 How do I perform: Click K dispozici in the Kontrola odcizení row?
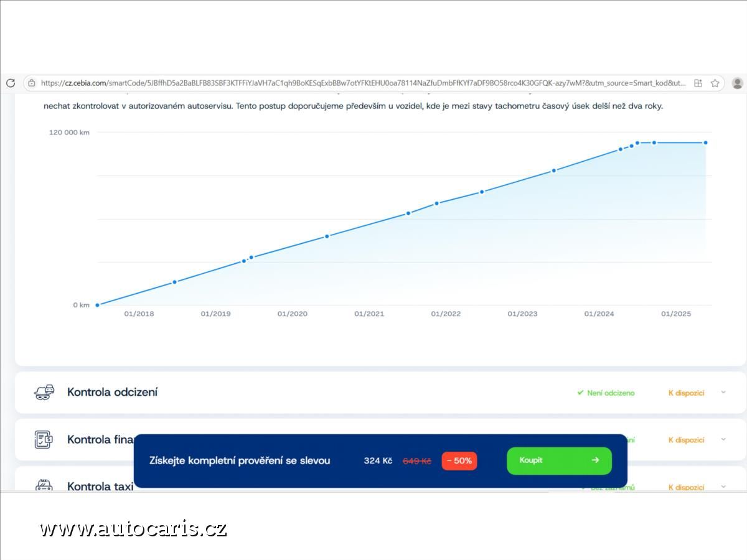click(x=686, y=393)
